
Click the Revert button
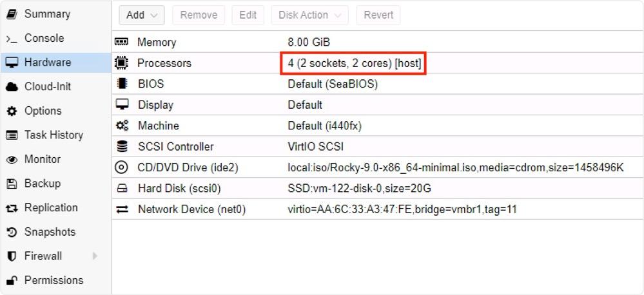(378, 15)
